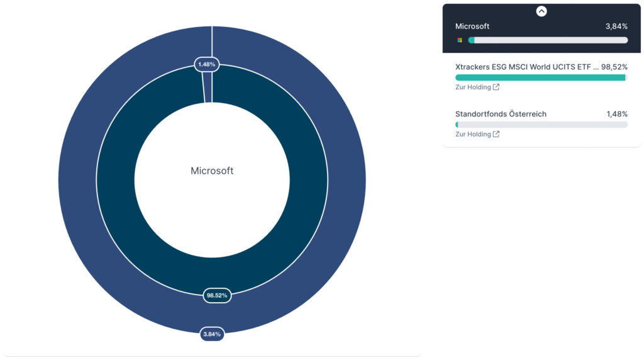This screenshot has width=644, height=360.
Task: Click the 3,84% value in Microsoft header
Action: (x=616, y=26)
